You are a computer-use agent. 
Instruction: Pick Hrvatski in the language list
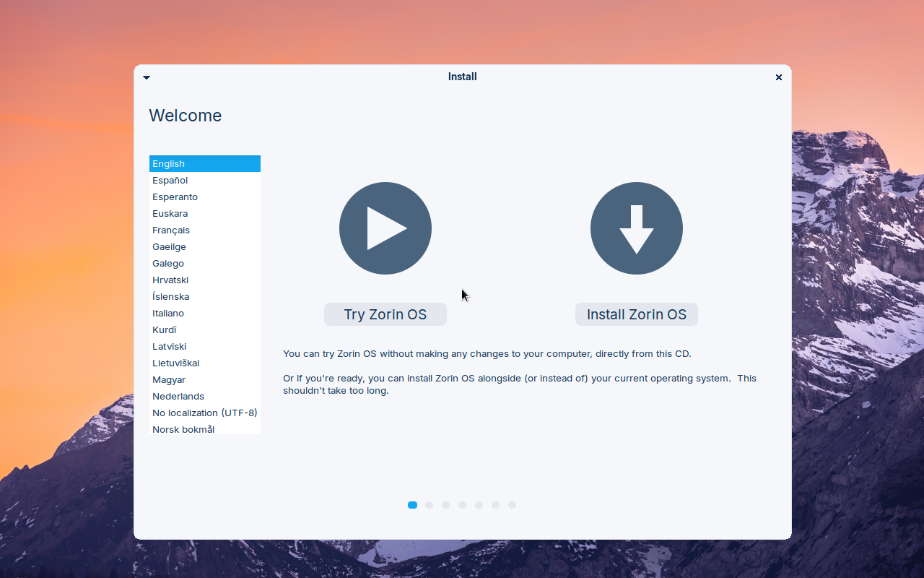205,280
